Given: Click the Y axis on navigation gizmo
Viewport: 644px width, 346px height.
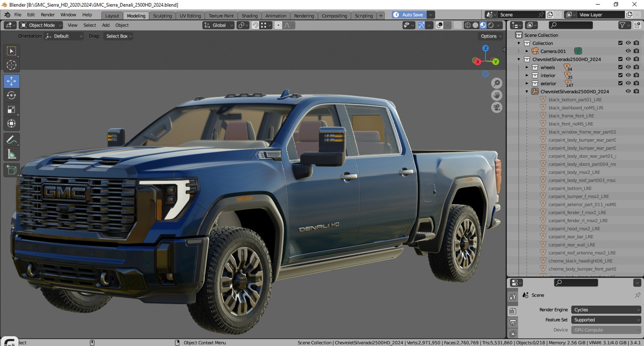Looking at the screenshot, I should click(x=495, y=62).
